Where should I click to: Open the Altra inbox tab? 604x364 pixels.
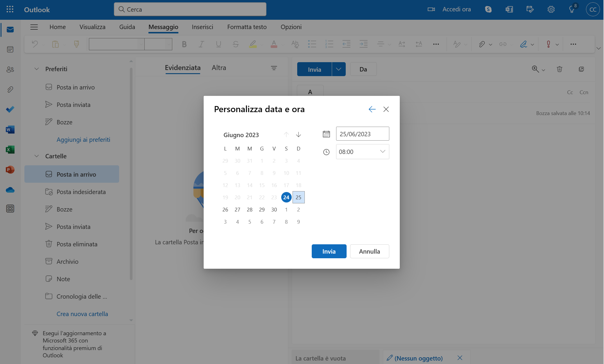pos(219,67)
